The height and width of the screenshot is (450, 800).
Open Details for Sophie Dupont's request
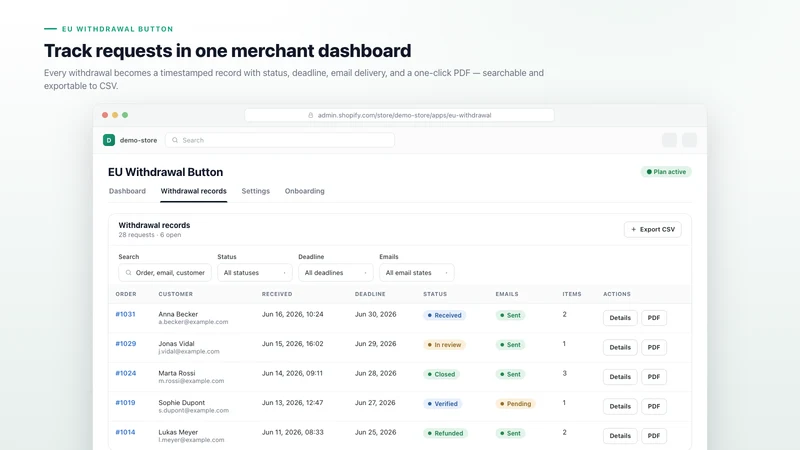coord(620,407)
